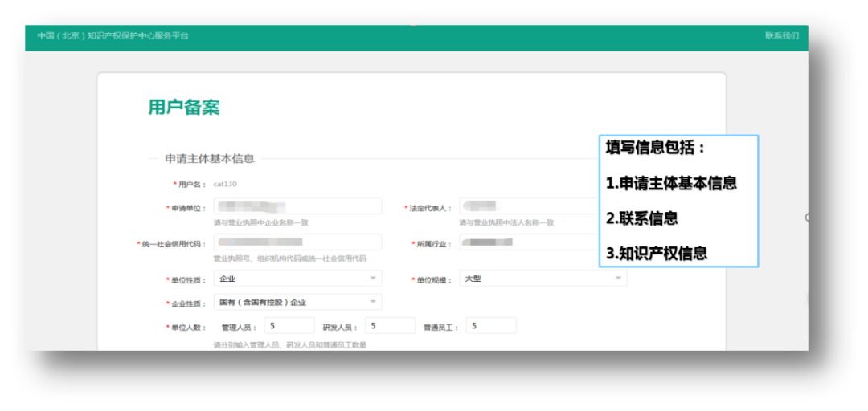Click the arrow icon in 单位规模 box

point(618,279)
